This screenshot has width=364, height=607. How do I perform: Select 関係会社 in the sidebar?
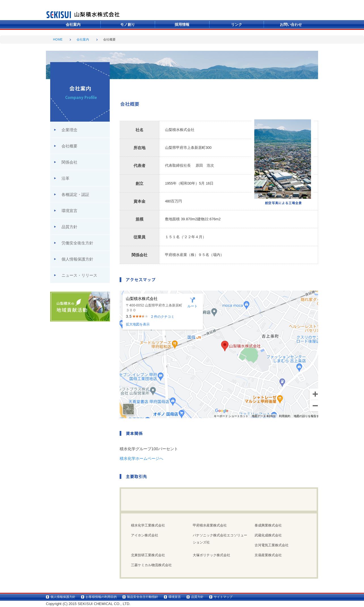(x=80, y=162)
